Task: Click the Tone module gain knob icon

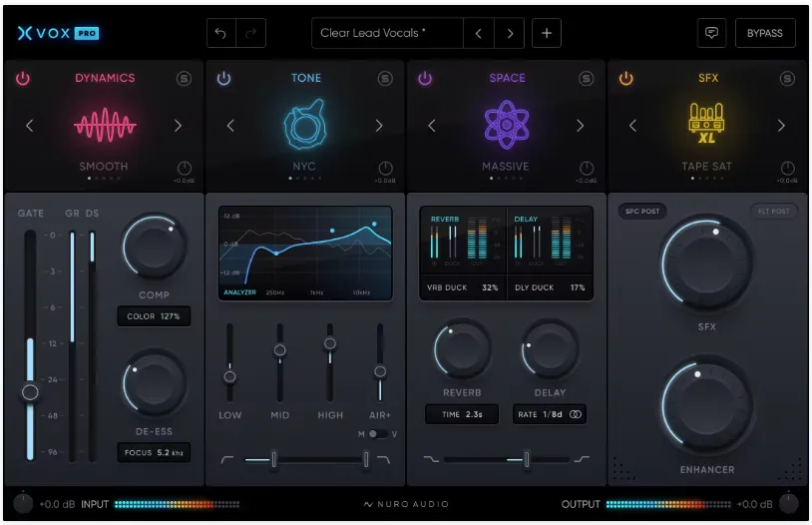Action: click(x=385, y=168)
